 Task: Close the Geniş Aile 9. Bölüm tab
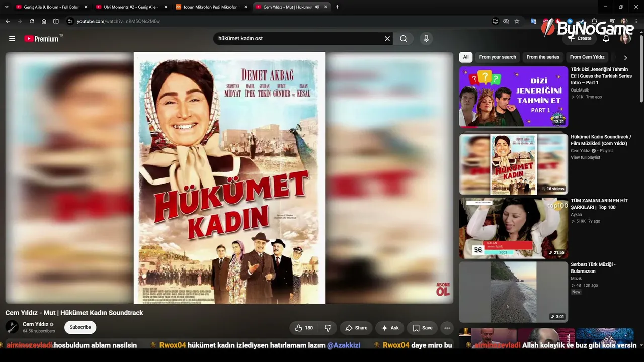click(86, 7)
